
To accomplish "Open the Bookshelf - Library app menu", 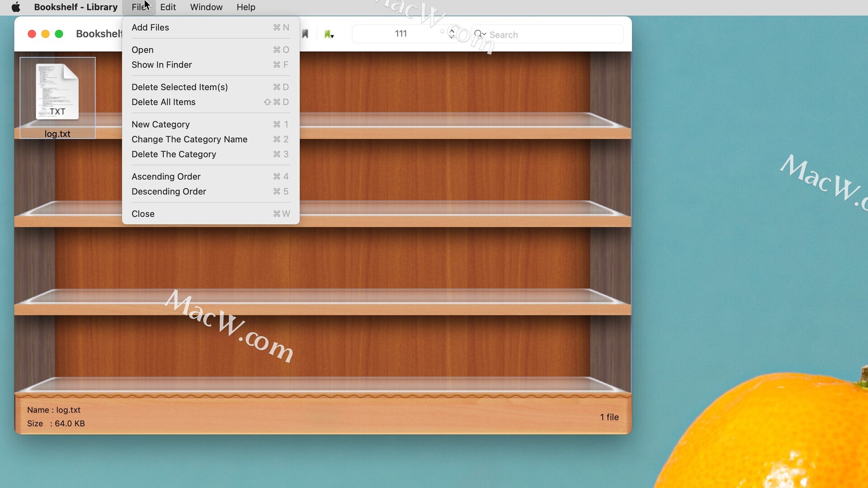I will (75, 7).
